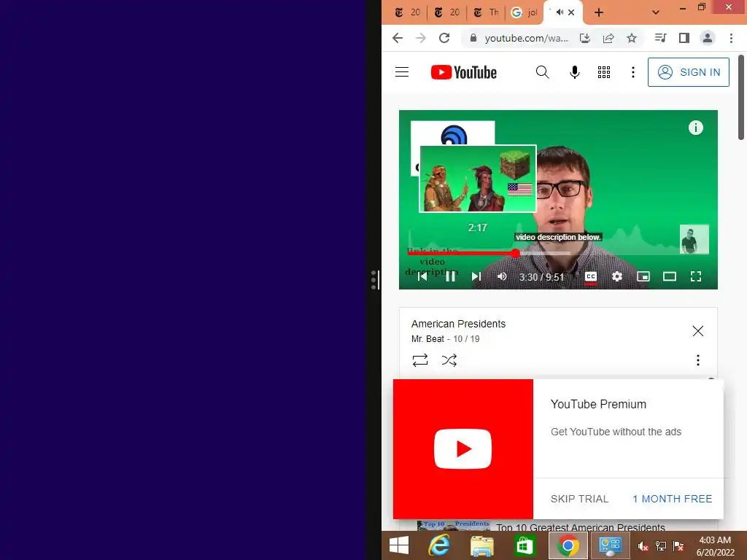Launch Internet Explorer from taskbar
The height and width of the screenshot is (560, 747).
(438, 545)
